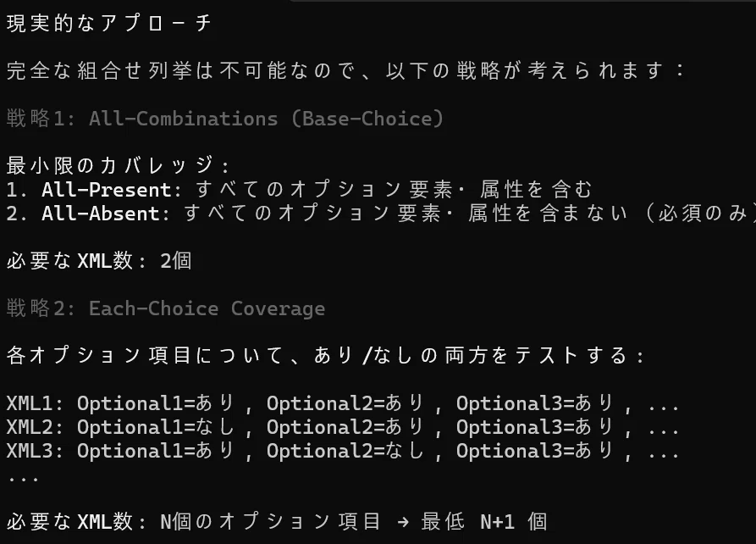This screenshot has height=544, width=756.
Task: Click Optional3=あり in the XML1 row
Action: point(535,403)
